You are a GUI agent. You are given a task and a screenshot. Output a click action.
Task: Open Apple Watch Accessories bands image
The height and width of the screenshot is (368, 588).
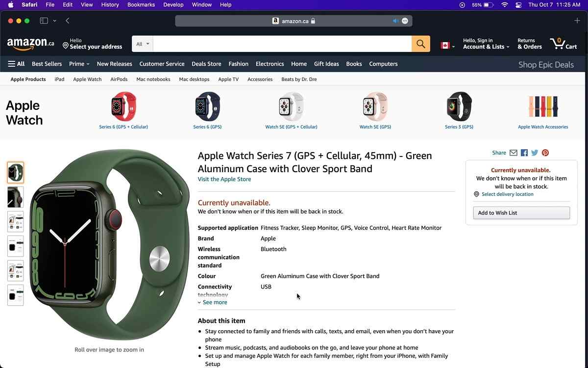tap(543, 106)
